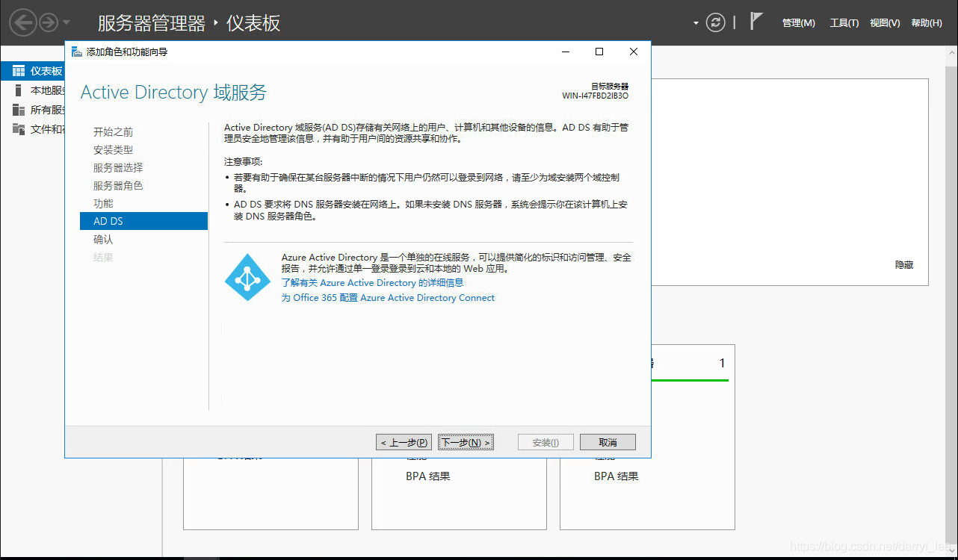Close the add roles wizard window
The height and width of the screenshot is (560, 958).
(634, 52)
